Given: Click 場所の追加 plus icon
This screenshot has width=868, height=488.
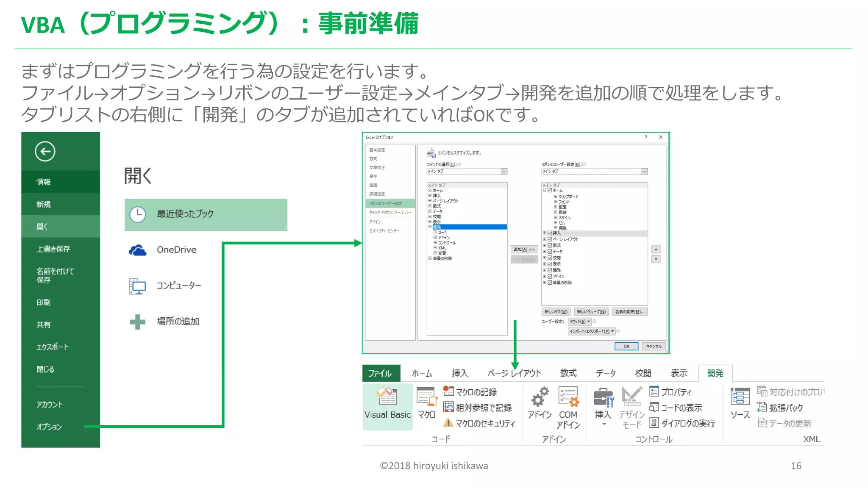Looking at the screenshot, I should pos(137,322).
